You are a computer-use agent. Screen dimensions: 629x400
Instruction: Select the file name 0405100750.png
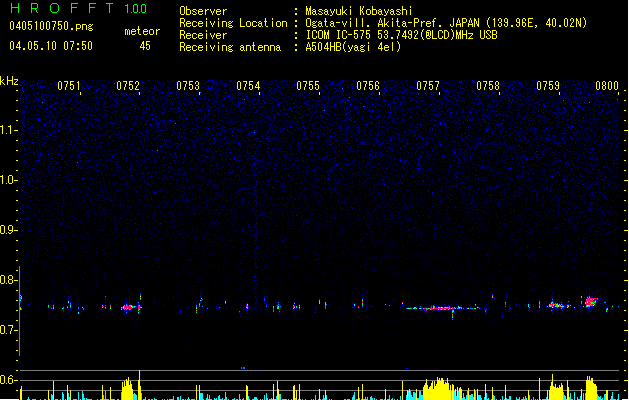[51, 26]
